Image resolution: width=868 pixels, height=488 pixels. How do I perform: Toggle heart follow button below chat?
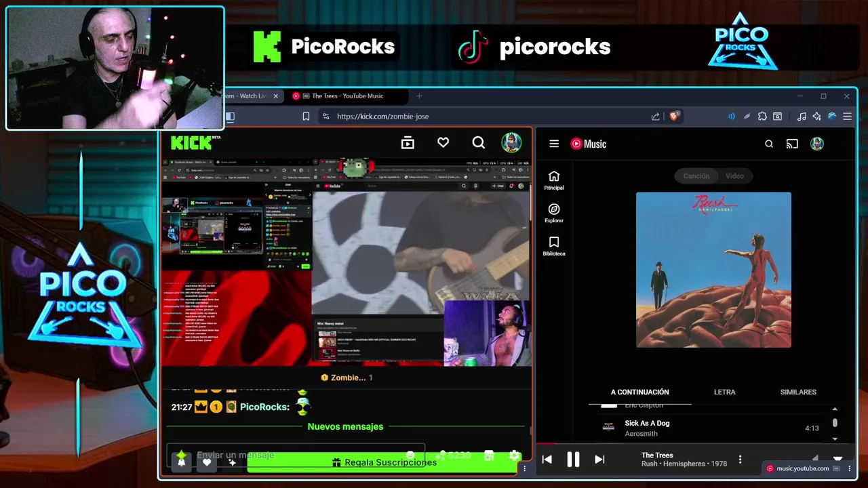click(207, 462)
